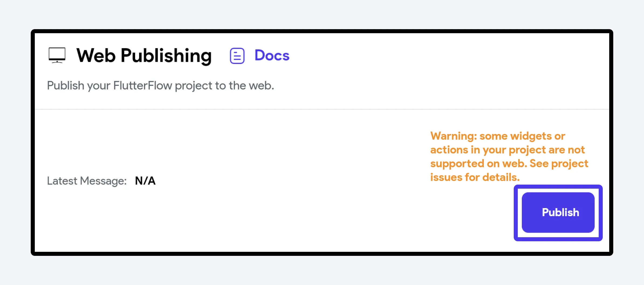Viewport: 644px width, 285px height.
Task: Select the N/A latest message value
Action: (x=145, y=181)
